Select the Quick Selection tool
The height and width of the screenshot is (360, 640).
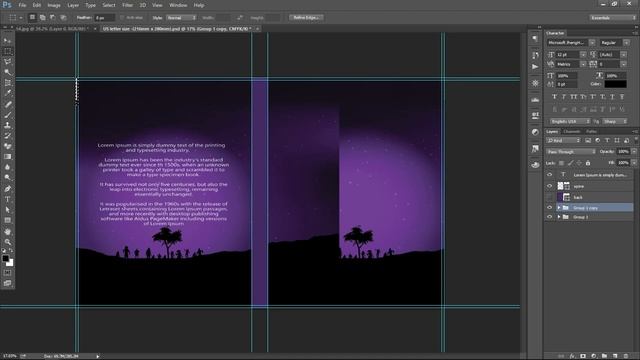pos(7,72)
